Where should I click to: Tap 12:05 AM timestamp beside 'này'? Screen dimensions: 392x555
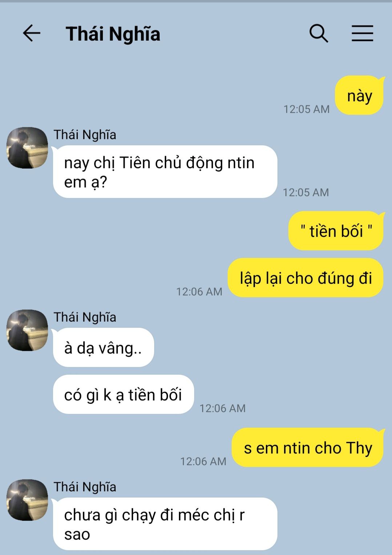307,109
